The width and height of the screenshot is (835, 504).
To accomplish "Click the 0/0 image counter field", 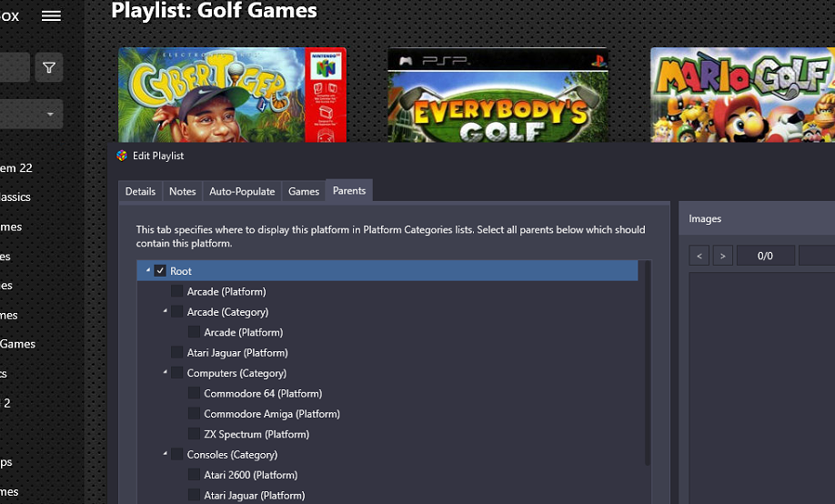I will (765, 256).
